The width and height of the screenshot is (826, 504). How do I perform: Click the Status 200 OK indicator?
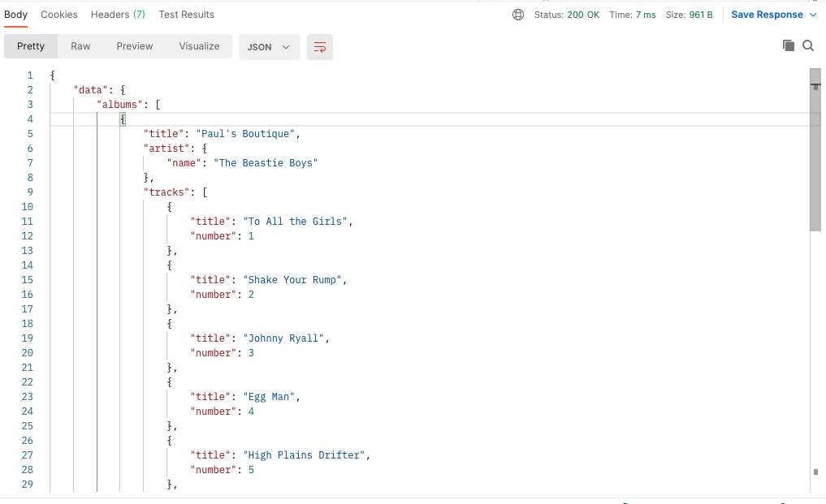pos(567,15)
